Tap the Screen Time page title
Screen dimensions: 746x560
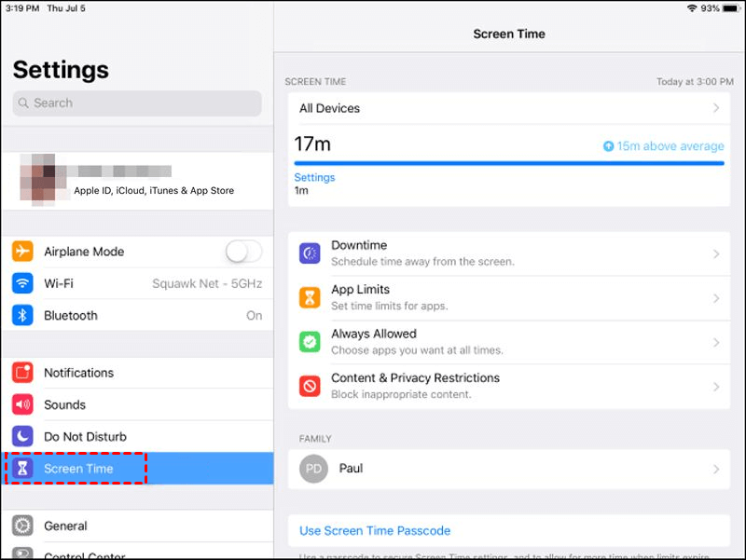(x=509, y=34)
